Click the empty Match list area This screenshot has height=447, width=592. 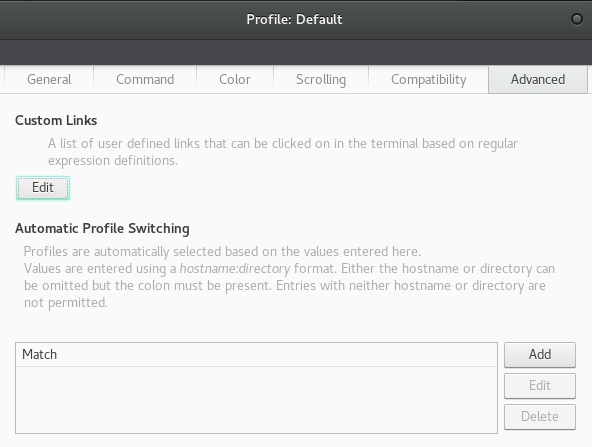coord(256,400)
